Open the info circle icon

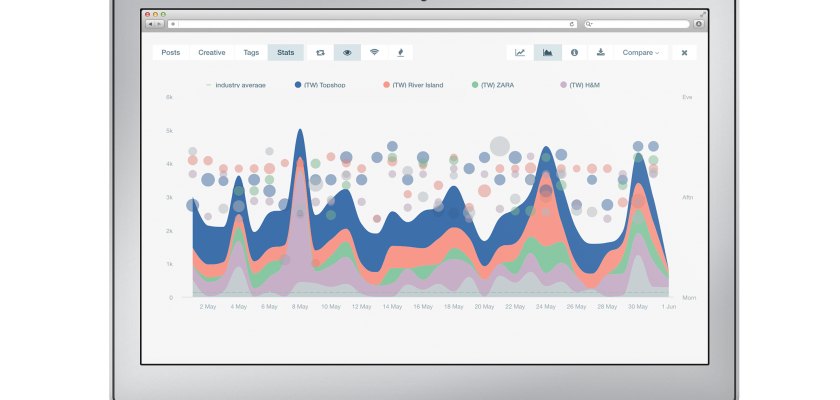[x=574, y=52]
